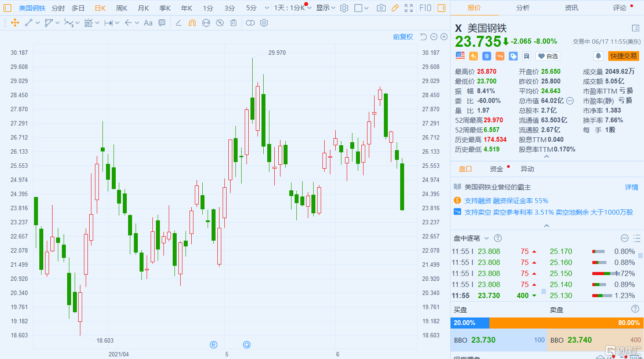Open the 资金 capital flow tab

click(496, 169)
